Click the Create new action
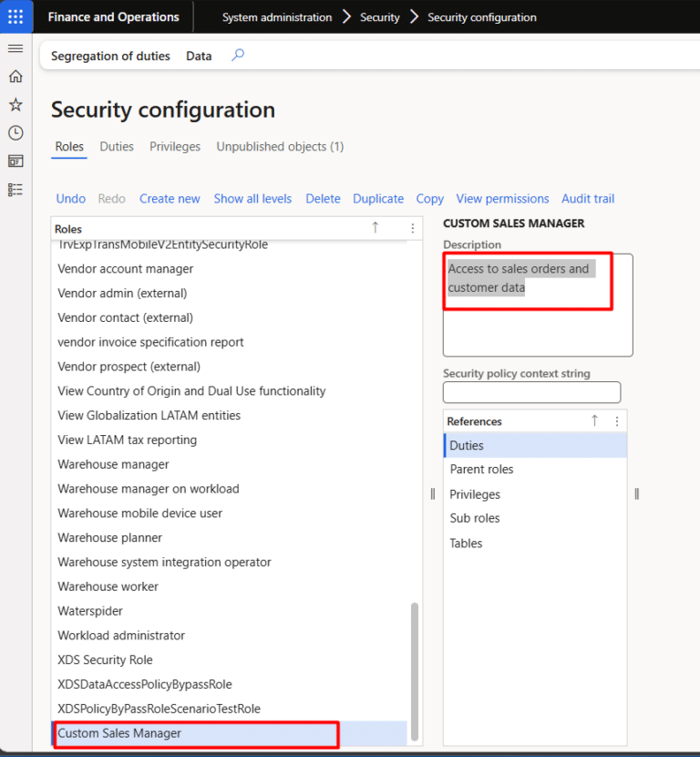 [x=170, y=198]
